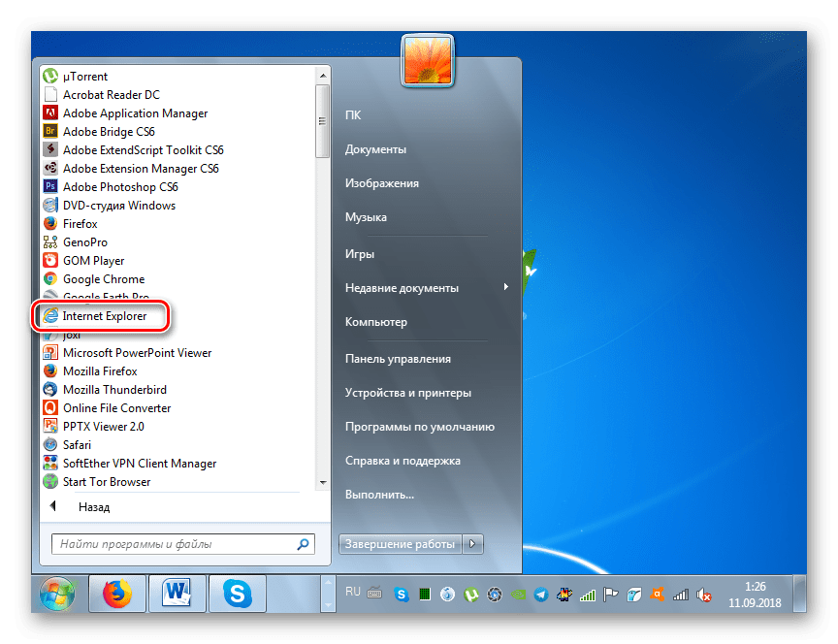This screenshot has height=644, width=838.
Task: Open Word from the taskbar
Action: pyautogui.click(x=177, y=594)
